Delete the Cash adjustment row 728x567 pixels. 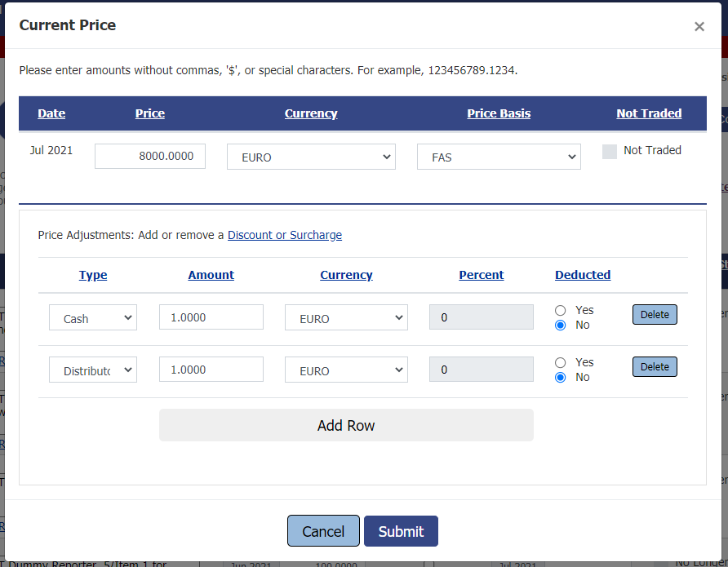(655, 314)
